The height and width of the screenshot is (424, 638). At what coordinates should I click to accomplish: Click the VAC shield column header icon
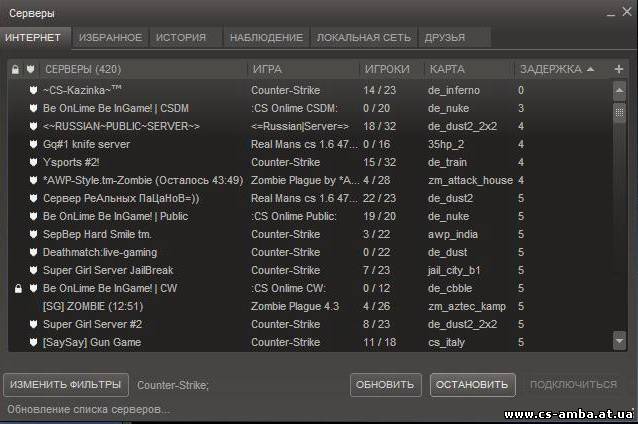(31, 69)
